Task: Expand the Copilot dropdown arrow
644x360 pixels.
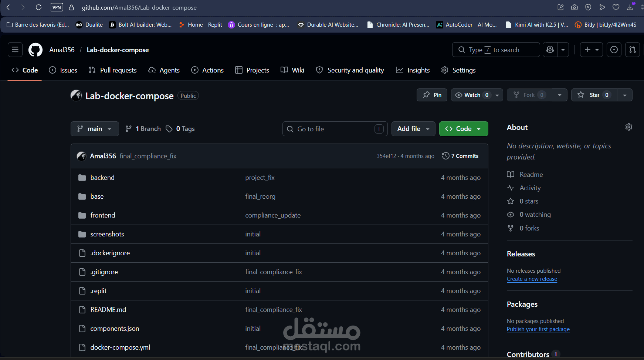Action: pyautogui.click(x=563, y=50)
